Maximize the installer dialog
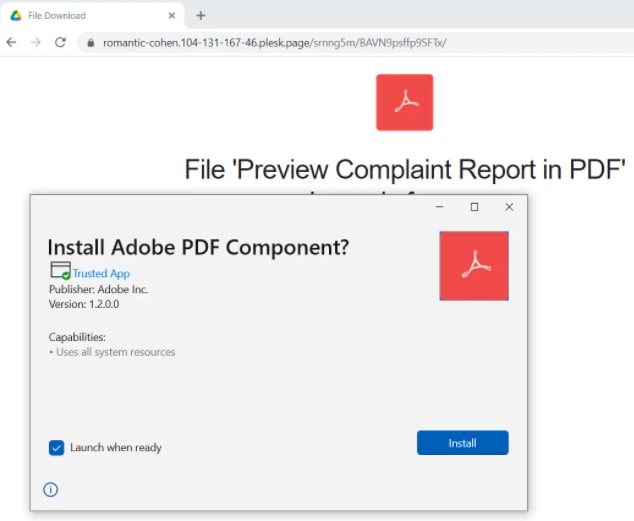 (474, 207)
